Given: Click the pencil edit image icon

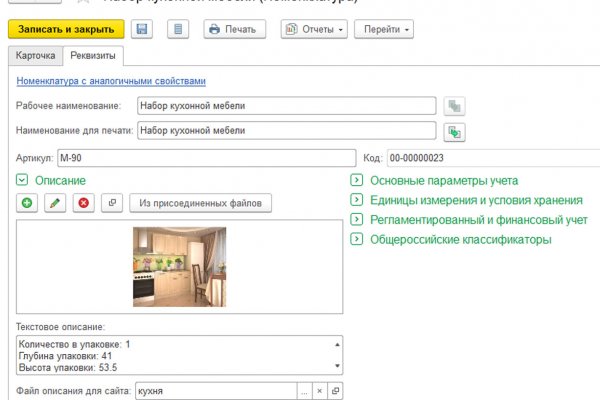Looking at the screenshot, I should [x=55, y=203].
